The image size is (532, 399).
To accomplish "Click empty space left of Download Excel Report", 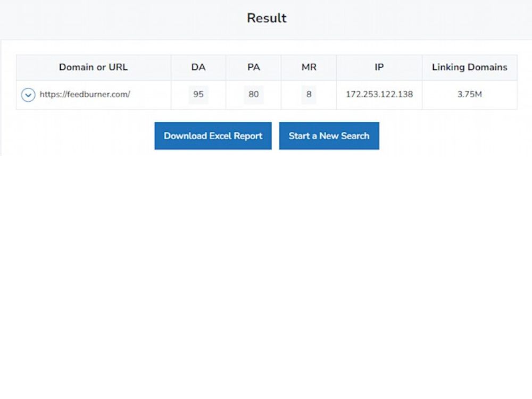I will (80, 136).
